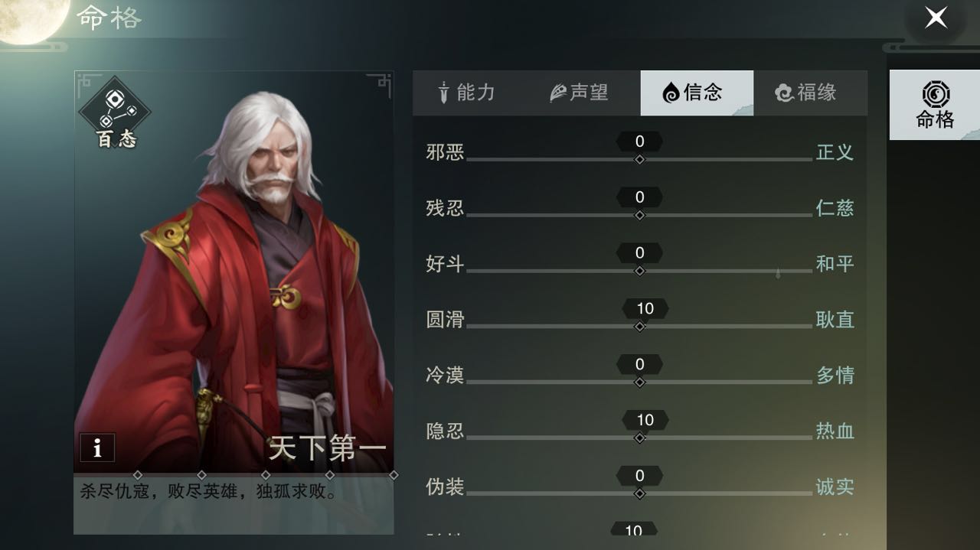The image size is (980, 550).
Task: Click the 隐忍–热血 slider marker
Action: pos(639,438)
